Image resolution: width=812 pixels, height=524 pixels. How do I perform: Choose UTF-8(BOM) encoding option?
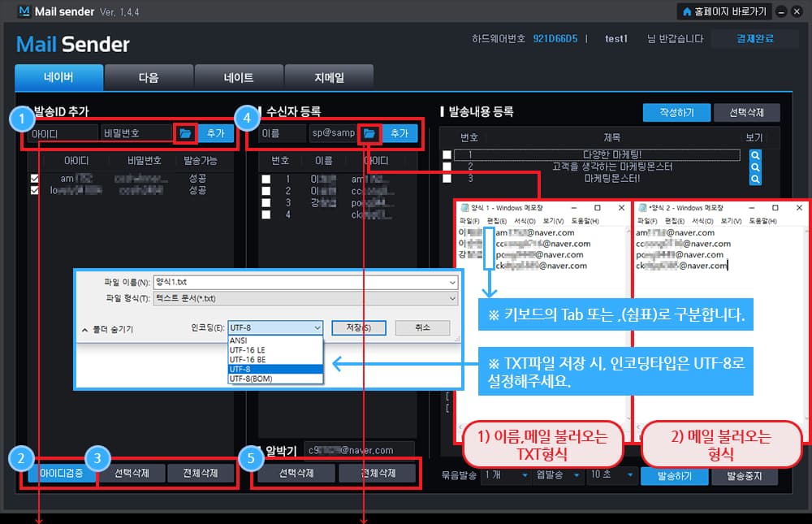tap(275, 379)
